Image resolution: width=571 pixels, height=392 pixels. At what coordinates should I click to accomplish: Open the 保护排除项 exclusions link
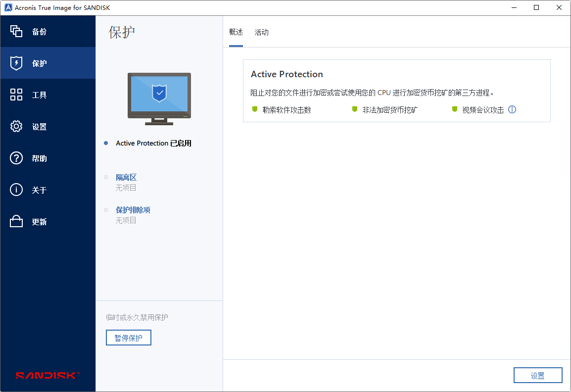pyautogui.click(x=133, y=210)
